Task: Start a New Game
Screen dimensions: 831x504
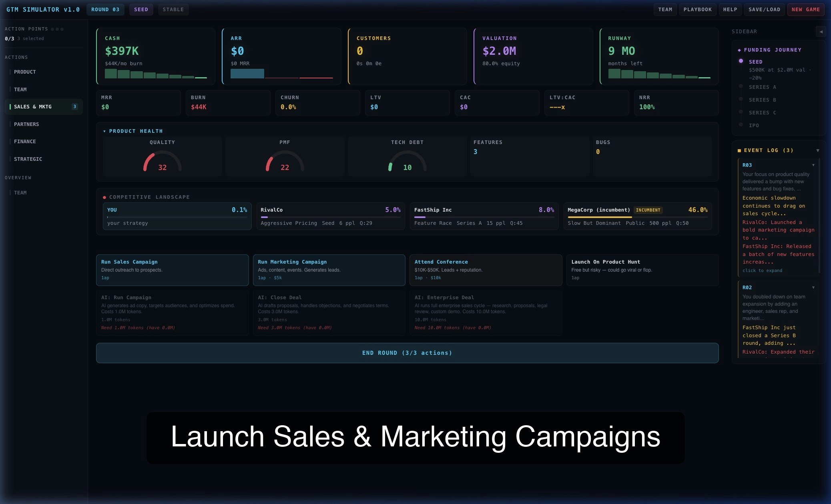Action: click(x=805, y=10)
